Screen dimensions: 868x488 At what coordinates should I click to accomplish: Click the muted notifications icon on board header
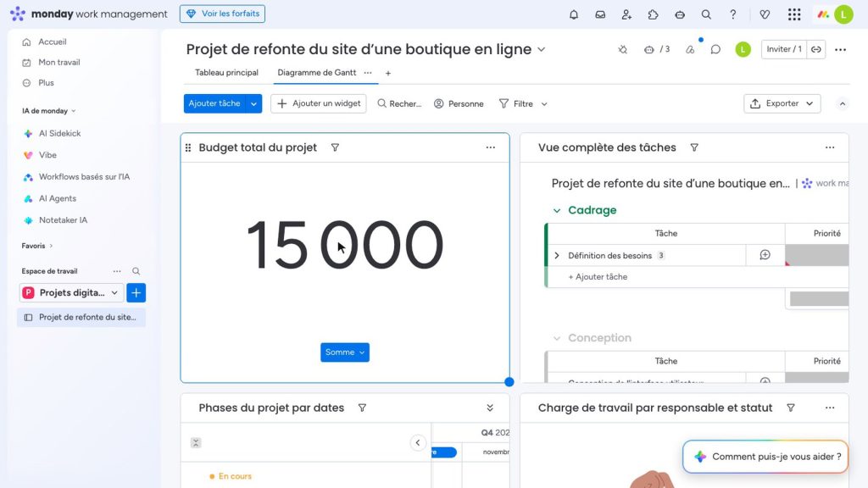[623, 49]
